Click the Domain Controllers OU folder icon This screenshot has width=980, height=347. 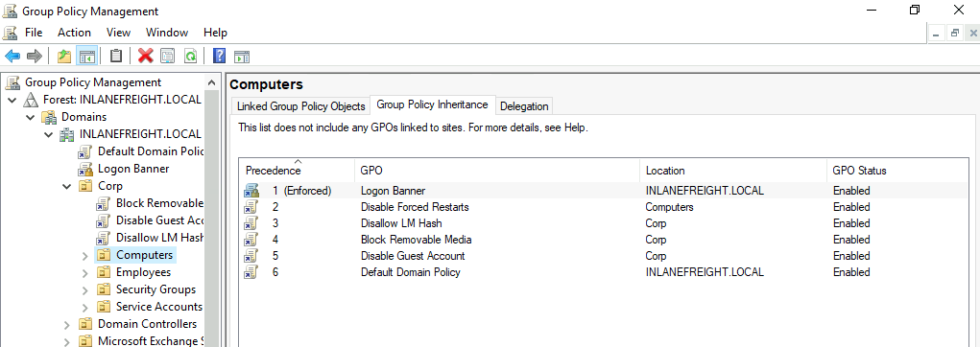85,324
